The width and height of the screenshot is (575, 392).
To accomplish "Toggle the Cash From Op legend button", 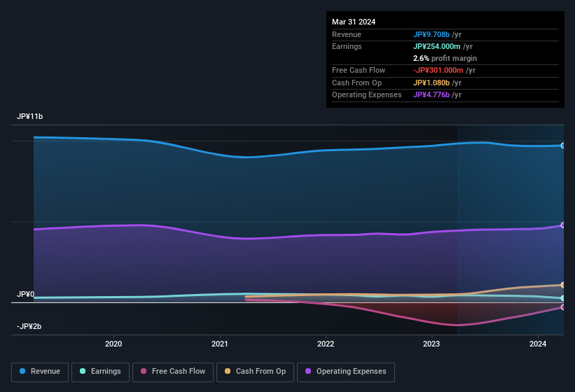I will (255, 372).
